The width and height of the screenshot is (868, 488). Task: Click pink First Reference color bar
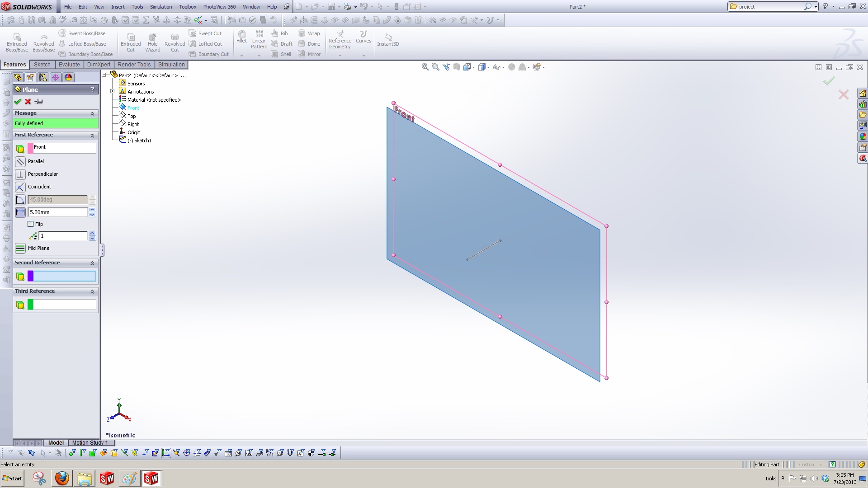point(30,148)
